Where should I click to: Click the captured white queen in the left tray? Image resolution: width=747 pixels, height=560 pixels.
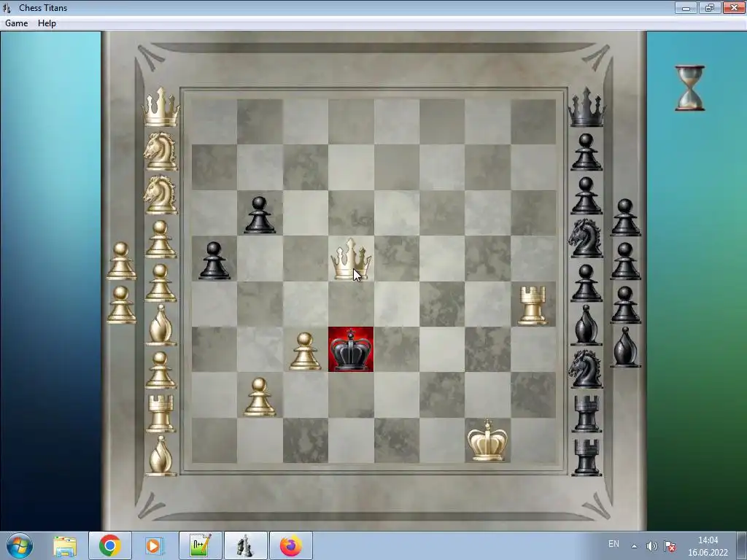(161, 106)
